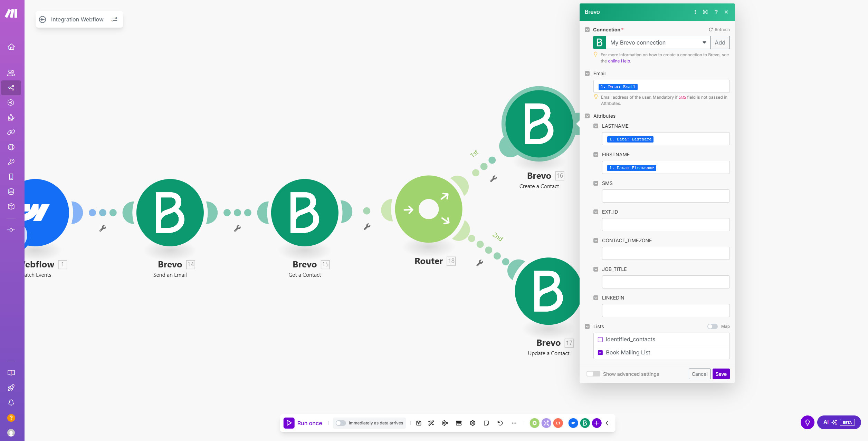
Task: Open the three-dot menu in Brevo panel header
Action: [695, 12]
